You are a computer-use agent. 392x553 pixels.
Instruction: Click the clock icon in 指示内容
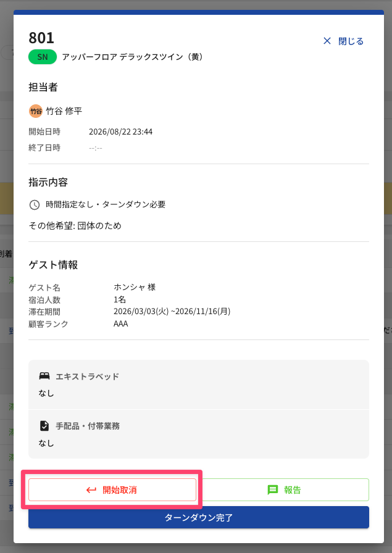(x=34, y=204)
